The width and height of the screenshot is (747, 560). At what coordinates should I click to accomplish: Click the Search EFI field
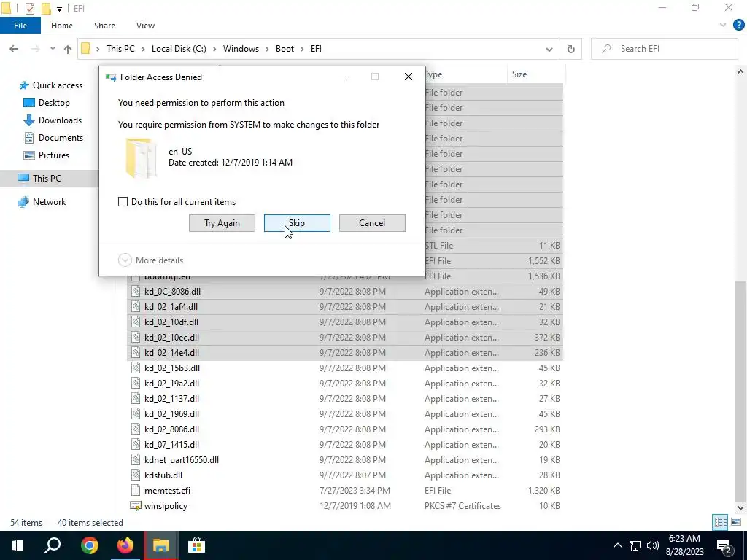tap(664, 49)
